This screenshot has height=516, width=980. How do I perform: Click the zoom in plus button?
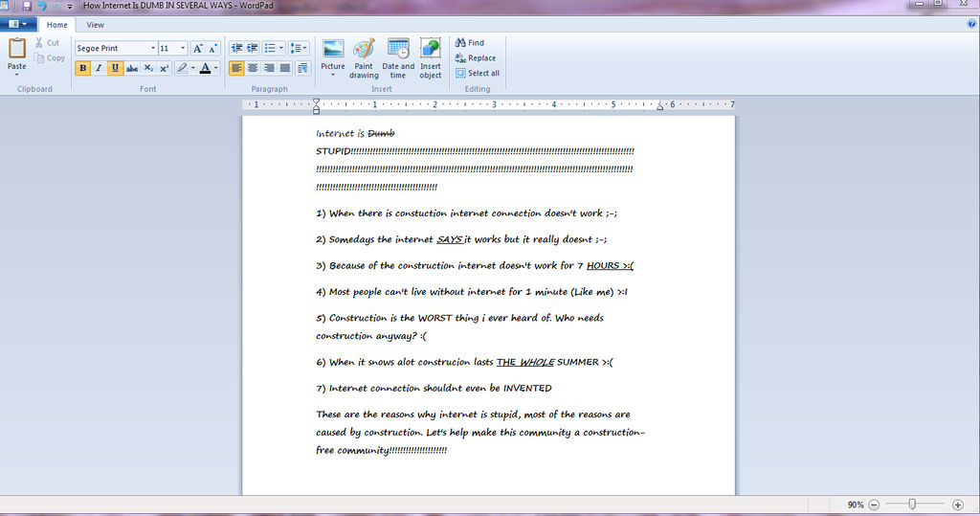[x=957, y=505]
